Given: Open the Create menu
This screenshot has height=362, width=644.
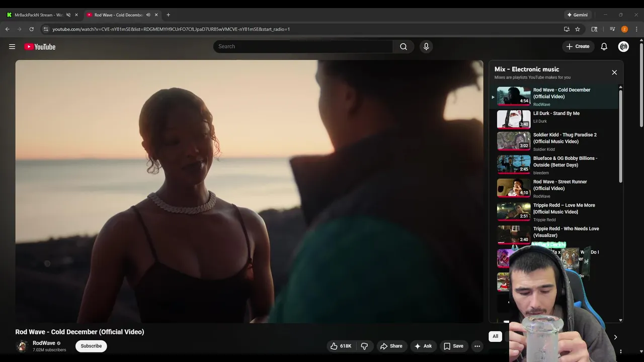Looking at the screenshot, I should (578, 46).
